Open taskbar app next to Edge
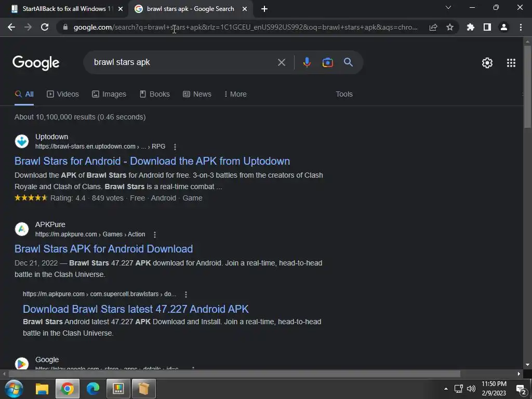The height and width of the screenshot is (399, 532). click(x=118, y=389)
